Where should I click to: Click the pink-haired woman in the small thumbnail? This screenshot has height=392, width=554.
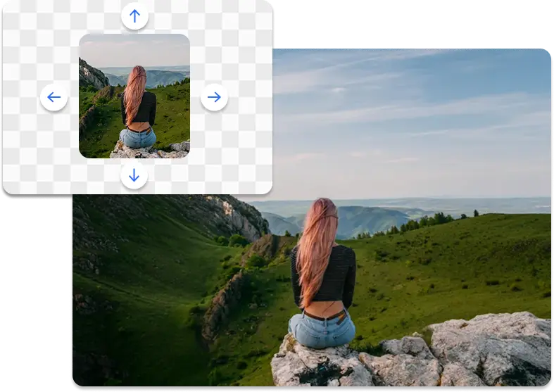click(x=136, y=106)
